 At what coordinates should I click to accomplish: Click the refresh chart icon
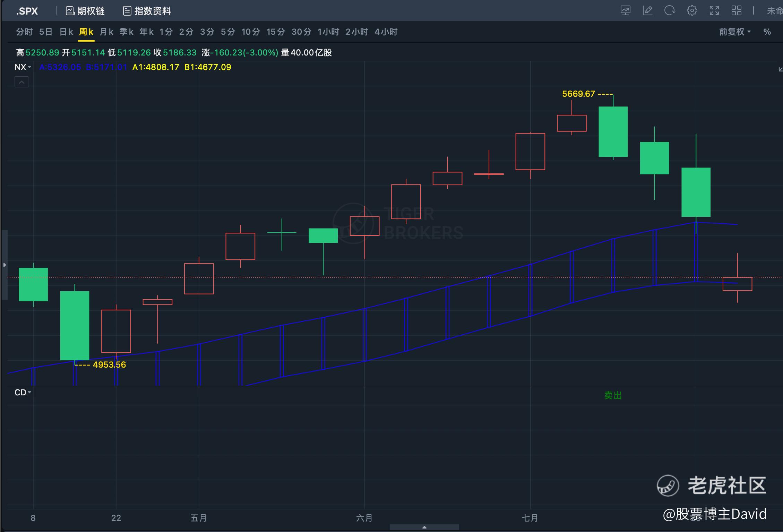(x=670, y=11)
